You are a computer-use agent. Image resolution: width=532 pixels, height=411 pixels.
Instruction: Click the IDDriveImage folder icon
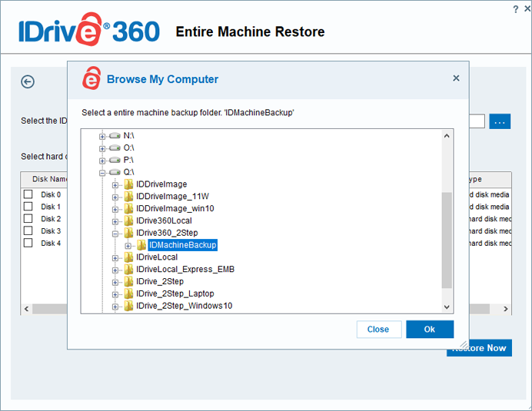(x=128, y=184)
